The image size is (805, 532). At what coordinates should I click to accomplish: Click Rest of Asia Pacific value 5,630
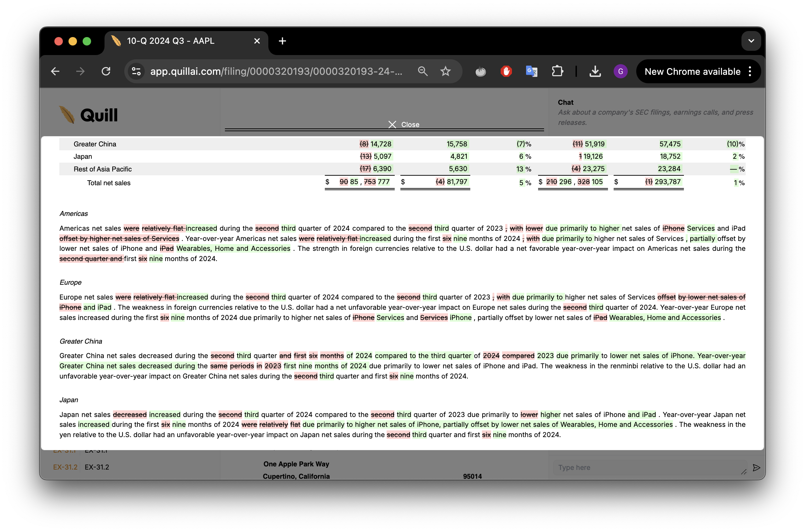pos(458,169)
